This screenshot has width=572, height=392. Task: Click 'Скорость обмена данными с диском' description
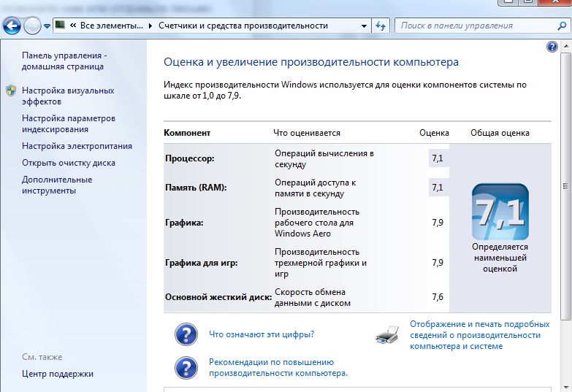pos(313,298)
